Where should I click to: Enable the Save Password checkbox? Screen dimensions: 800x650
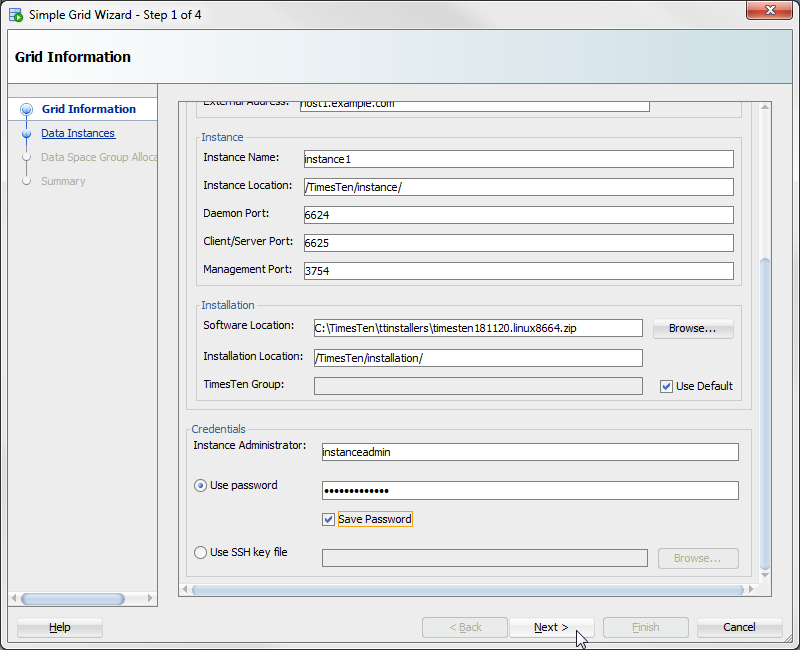328,519
